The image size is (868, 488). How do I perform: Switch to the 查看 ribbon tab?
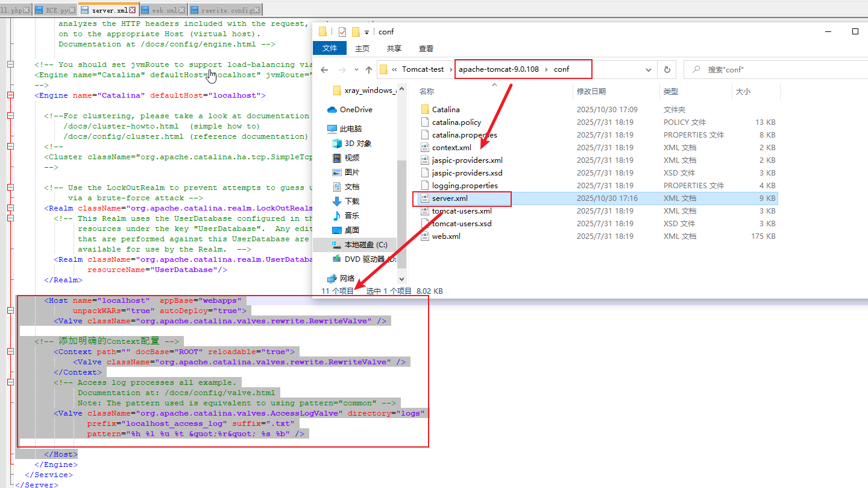tap(425, 48)
